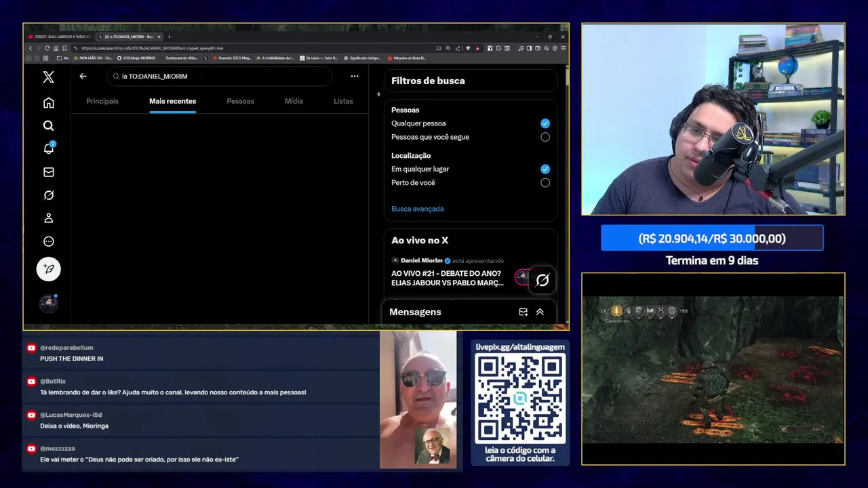Select Perto de você radio option
Image resolution: width=868 pixels, height=488 pixels.
tap(545, 182)
